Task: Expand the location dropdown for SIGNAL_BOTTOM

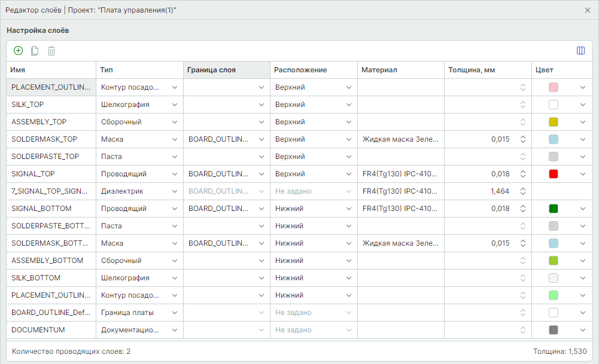Action: [349, 209]
